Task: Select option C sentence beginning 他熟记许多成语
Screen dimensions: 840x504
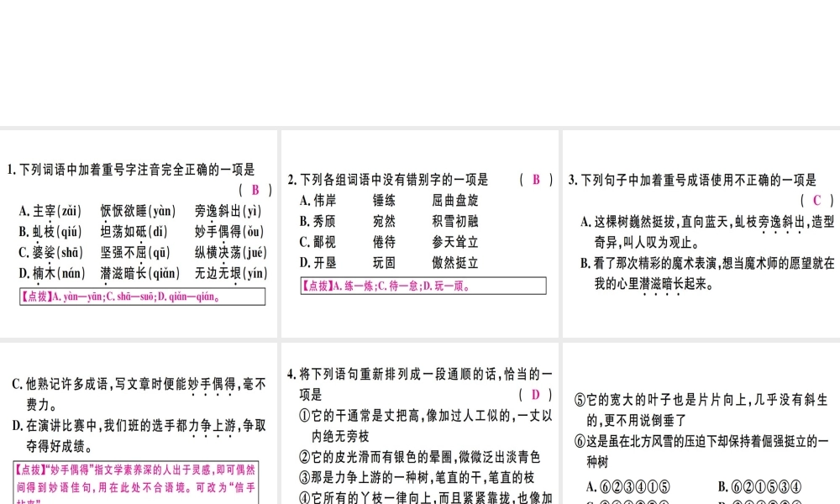Action: [139, 394]
